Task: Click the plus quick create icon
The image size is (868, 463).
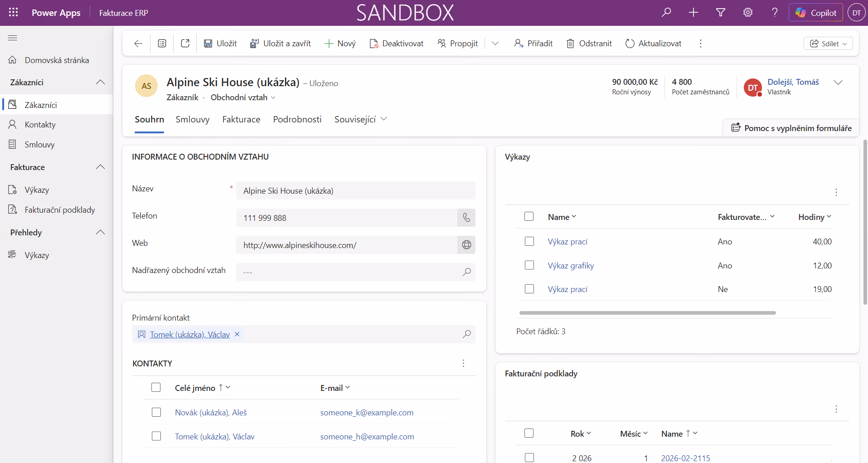Action: click(693, 13)
